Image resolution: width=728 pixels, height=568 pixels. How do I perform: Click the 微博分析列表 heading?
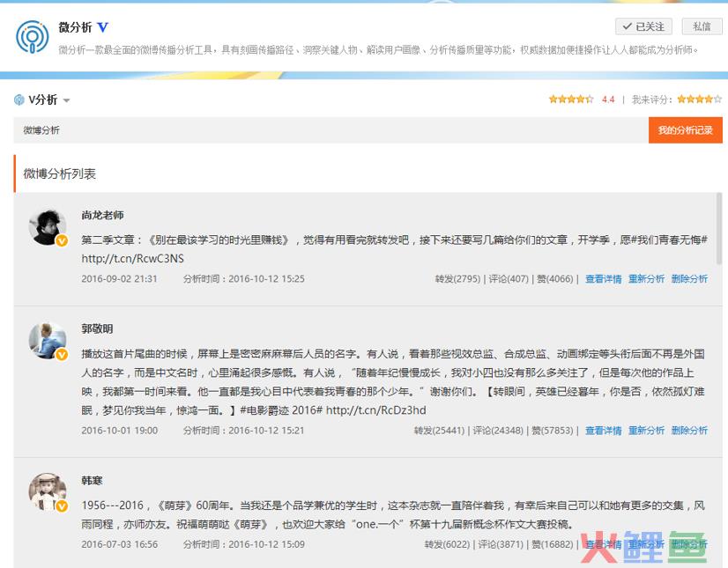pyautogui.click(x=59, y=174)
